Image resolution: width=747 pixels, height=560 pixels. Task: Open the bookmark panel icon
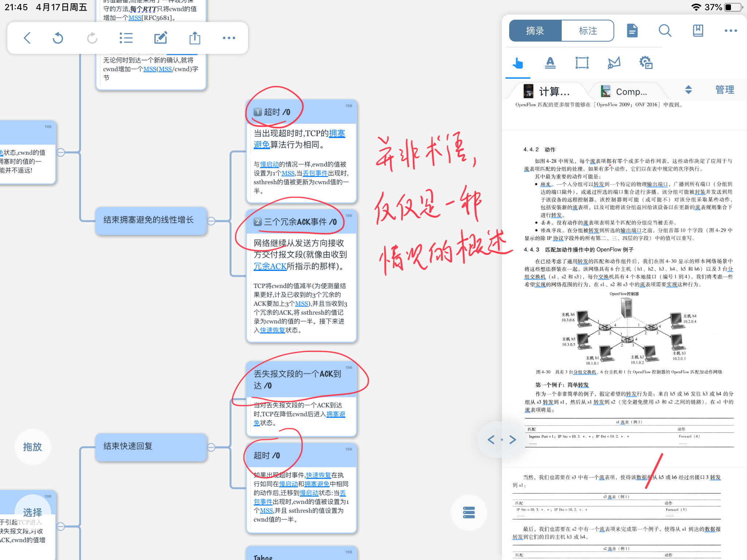pos(698,31)
